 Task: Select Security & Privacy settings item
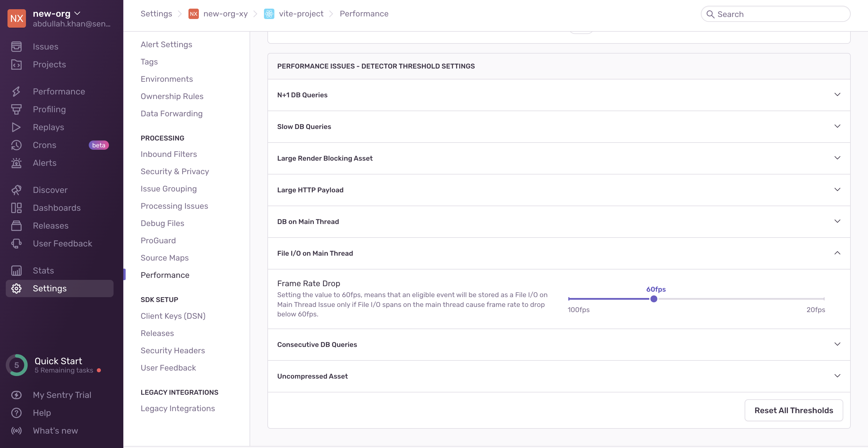tap(175, 171)
